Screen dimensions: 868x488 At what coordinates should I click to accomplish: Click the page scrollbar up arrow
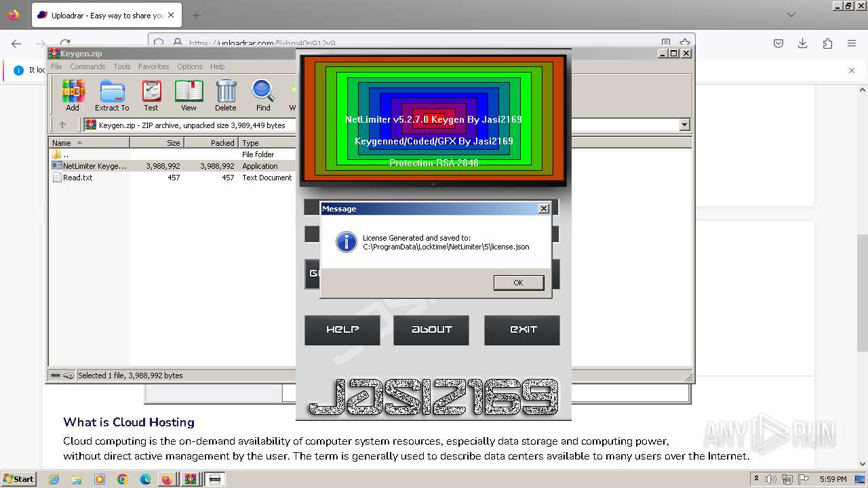pyautogui.click(x=863, y=89)
